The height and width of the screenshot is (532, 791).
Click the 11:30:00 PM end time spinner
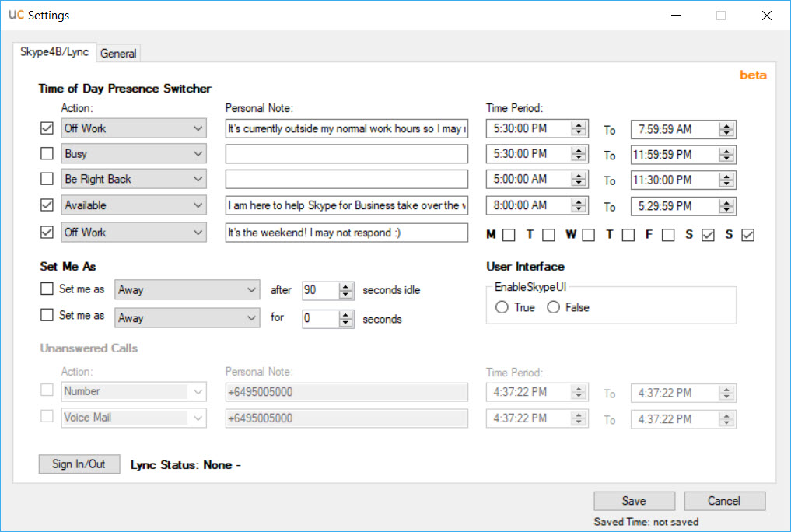[x=726, y=180]
